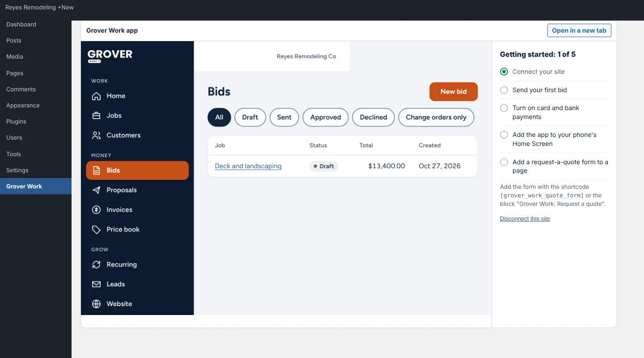Click the Price book tag icon
This screenshot has width=644, height=358.
pyautogui.click(x=96, y=230)
